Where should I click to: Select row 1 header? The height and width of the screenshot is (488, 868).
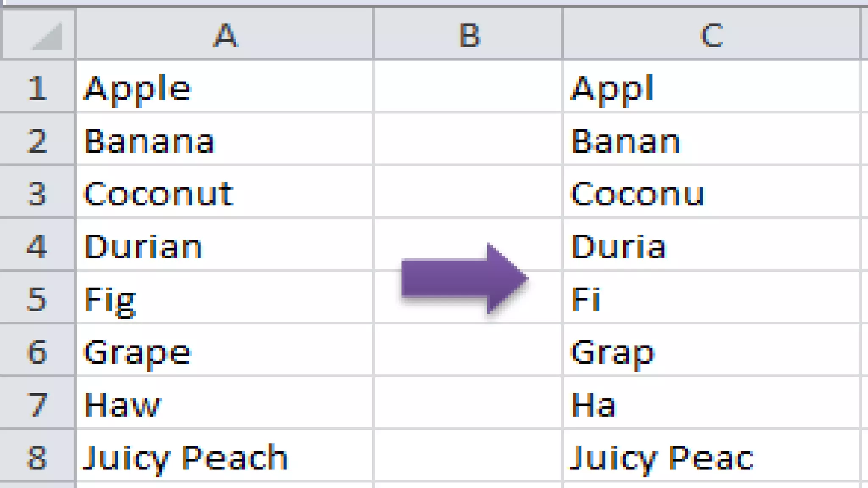37,87
